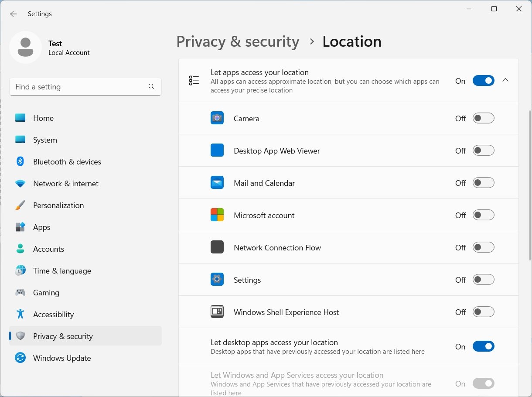Click the Windows Shell Experience Host icon

point(217,312)
